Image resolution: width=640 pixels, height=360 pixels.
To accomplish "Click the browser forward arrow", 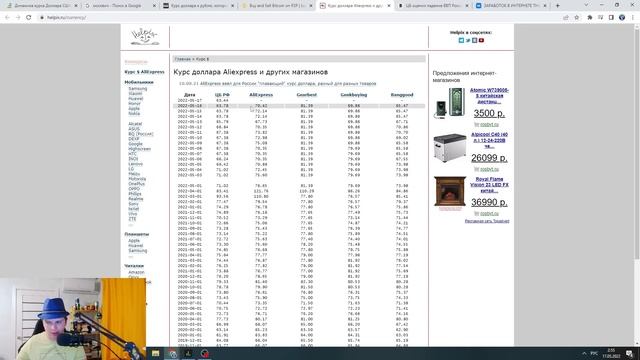I will (x=18, y=18).
